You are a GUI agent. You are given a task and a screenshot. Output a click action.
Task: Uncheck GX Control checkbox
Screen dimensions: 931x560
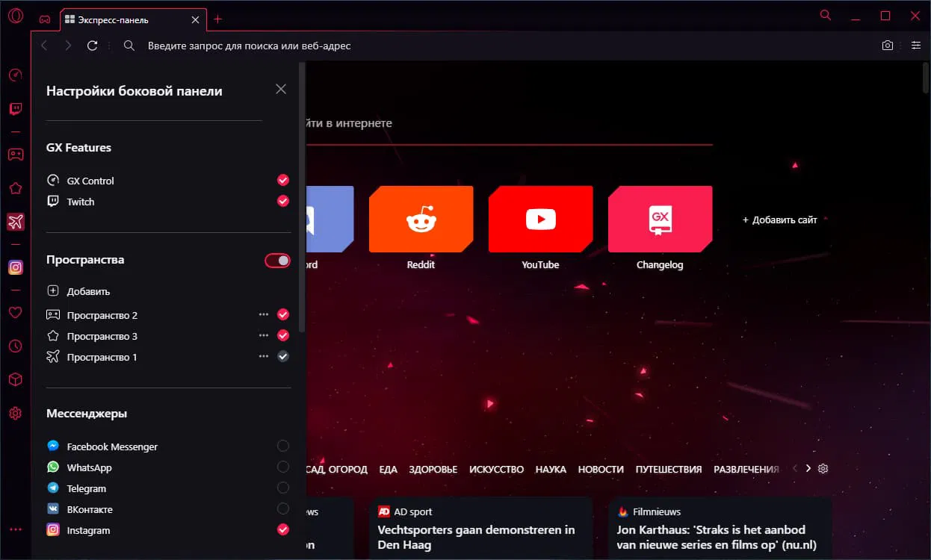tap(283, 180)
